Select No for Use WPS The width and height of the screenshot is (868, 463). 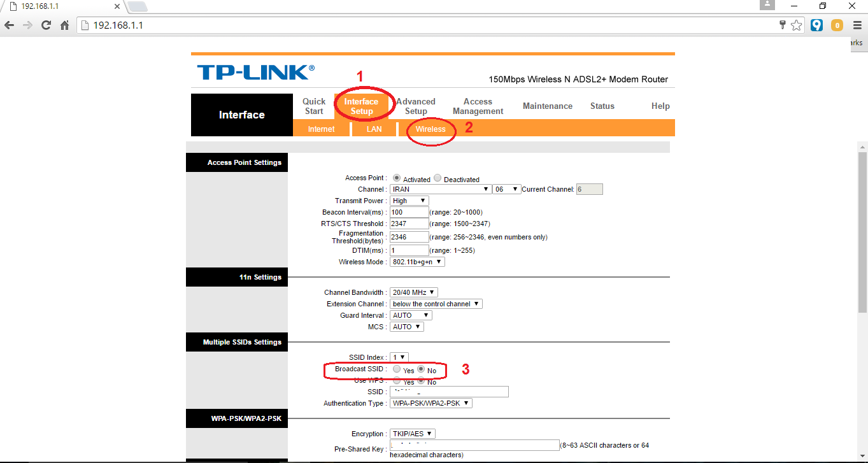click(421, 381)
